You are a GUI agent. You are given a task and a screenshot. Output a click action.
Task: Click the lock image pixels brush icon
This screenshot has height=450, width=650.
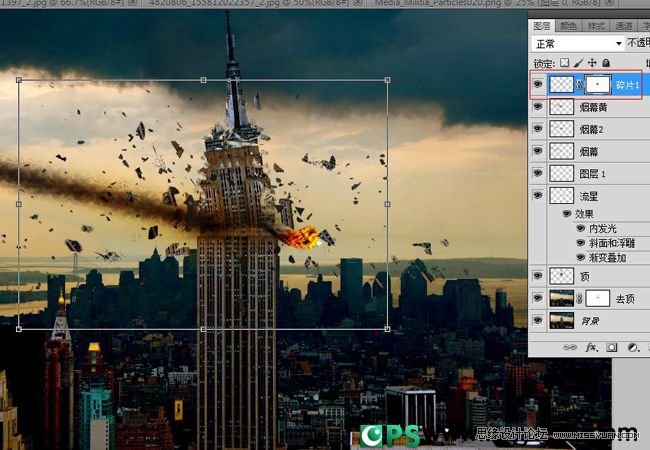[578, 63]
